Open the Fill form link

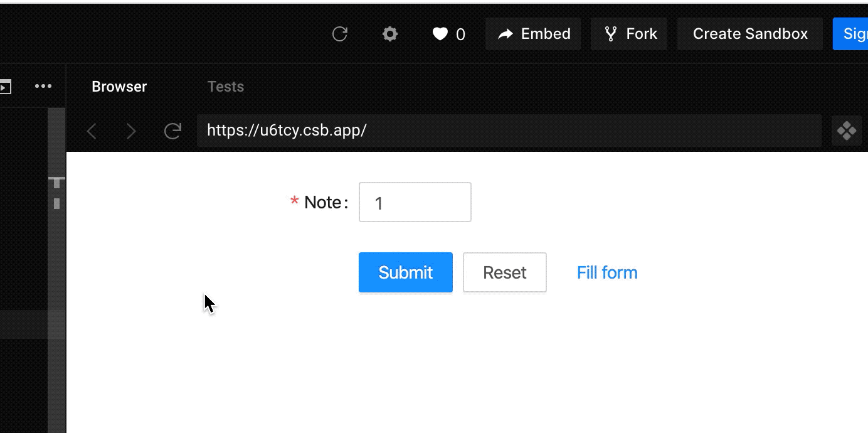click(x=606, y=272)
